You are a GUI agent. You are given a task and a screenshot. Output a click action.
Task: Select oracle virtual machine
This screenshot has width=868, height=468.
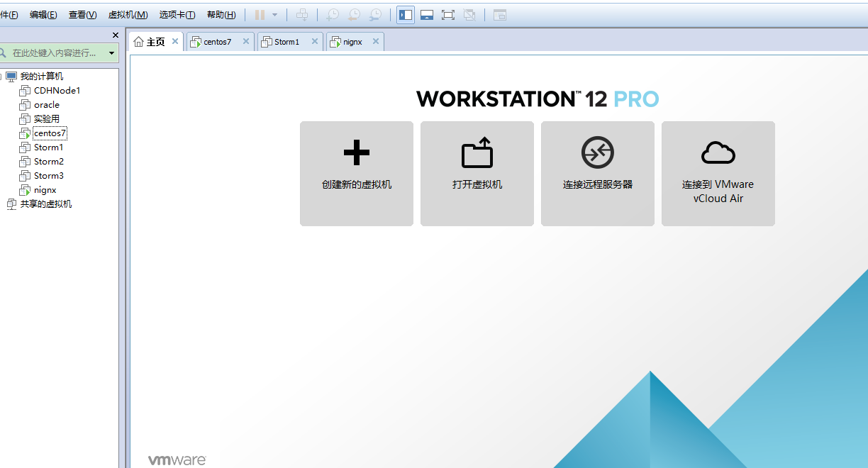point(47,105)
